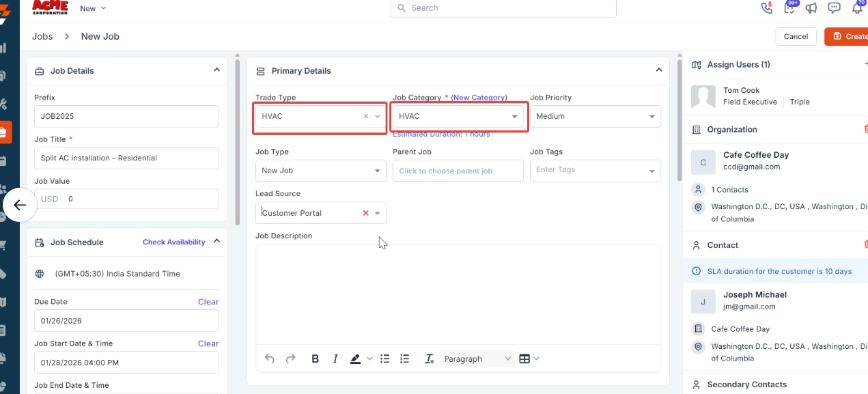Open the Job Type dropdown
The width and height of the screenshot is (868, 394).
pyautogui.click(x=320, y=171)
